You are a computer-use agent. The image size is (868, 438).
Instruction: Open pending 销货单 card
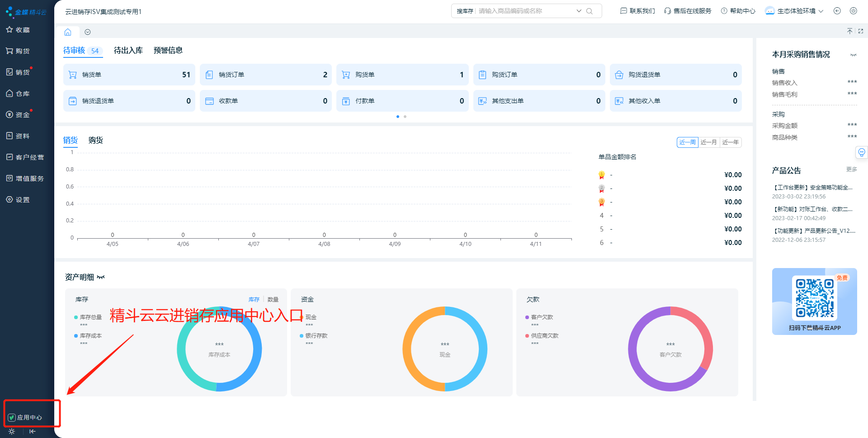tap(129, 75)
